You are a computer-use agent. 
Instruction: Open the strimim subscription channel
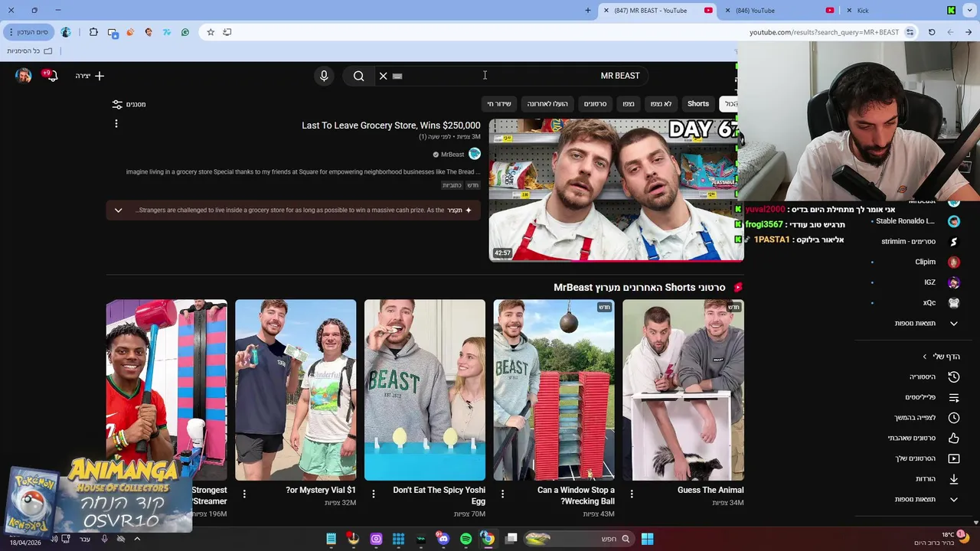pyautogui.click(x=908, y=242)
